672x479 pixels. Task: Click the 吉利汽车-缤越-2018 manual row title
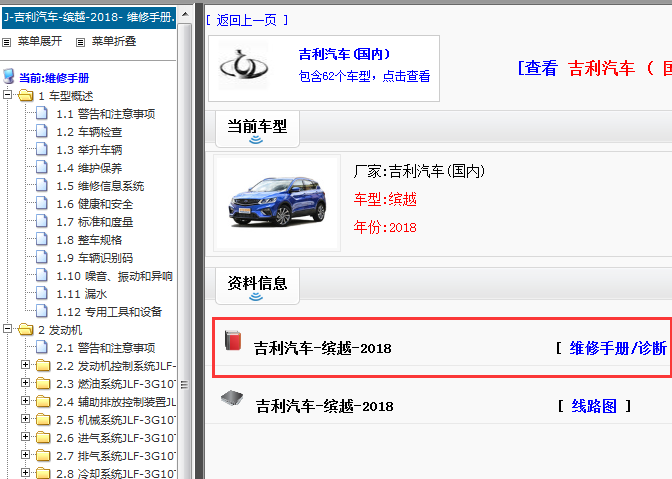[x=323, y=348]
